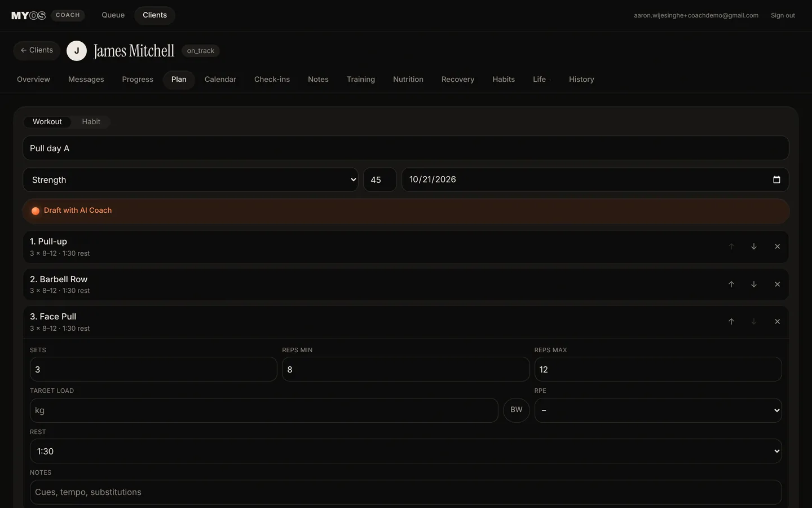The width and height of the screenshot is (812, 508).
Task: Switch to Workout mode
Action: 47,122
